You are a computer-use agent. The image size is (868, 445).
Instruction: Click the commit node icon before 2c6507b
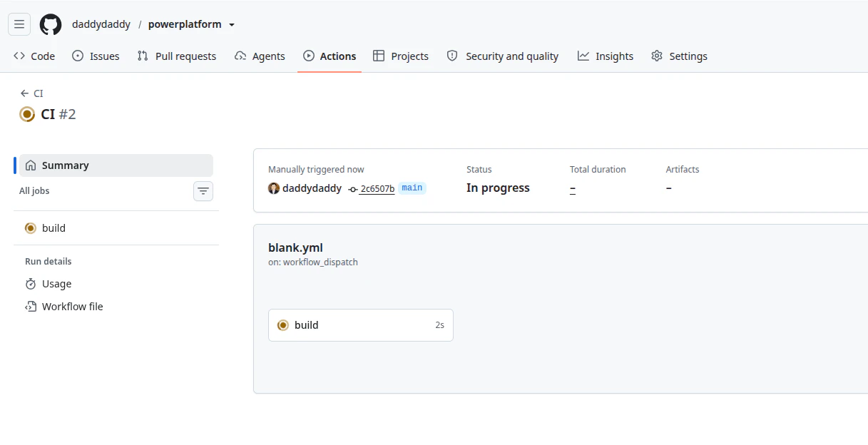tap(353, 189)
